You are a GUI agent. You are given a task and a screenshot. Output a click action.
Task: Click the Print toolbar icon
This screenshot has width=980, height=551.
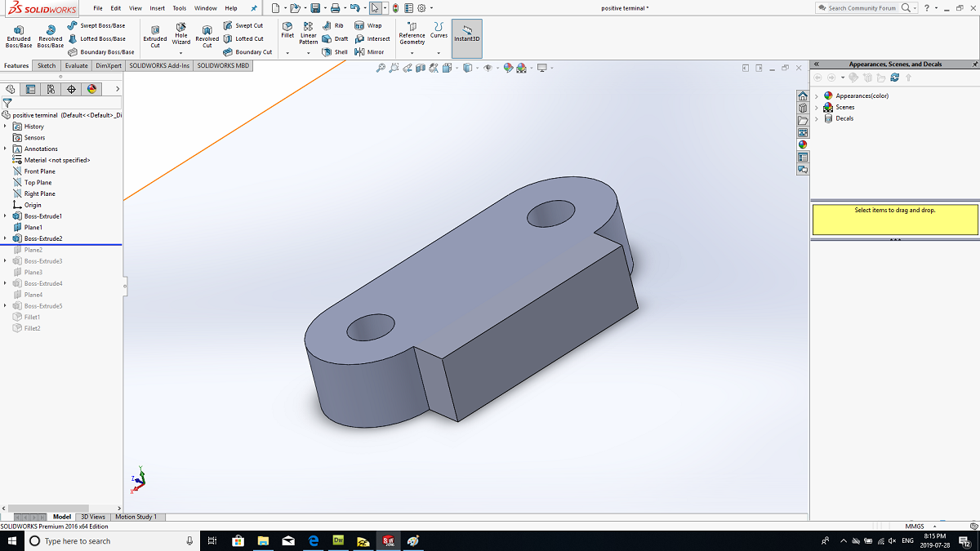click(x=335, y=8)
